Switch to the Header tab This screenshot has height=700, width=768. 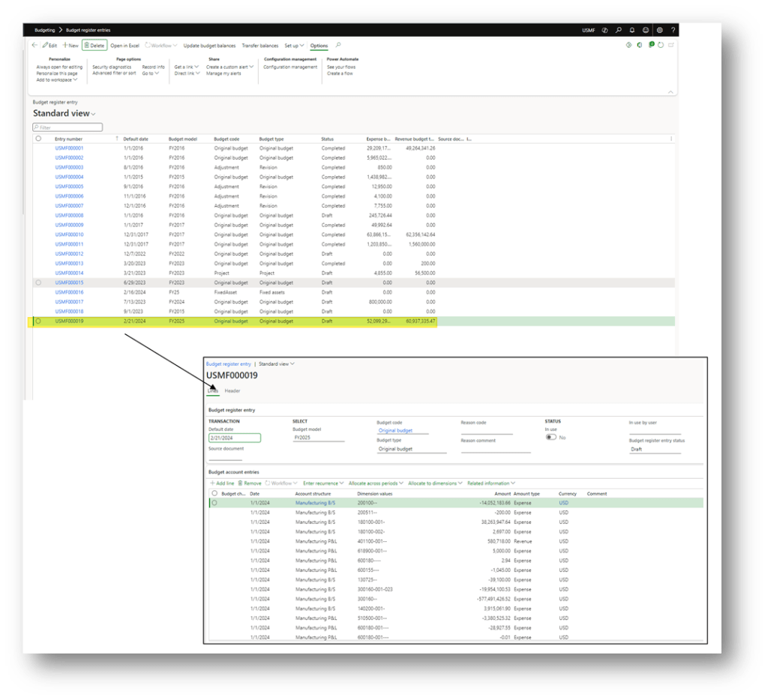(232, 390)
